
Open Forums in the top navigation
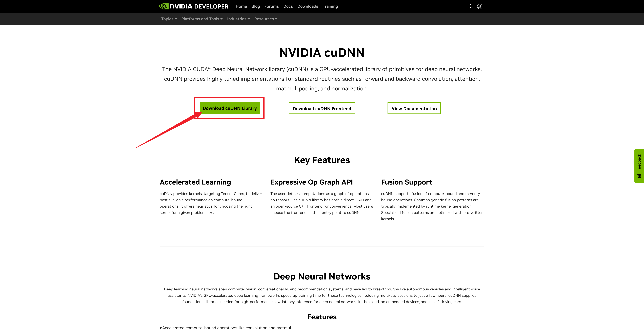point(272,6)
